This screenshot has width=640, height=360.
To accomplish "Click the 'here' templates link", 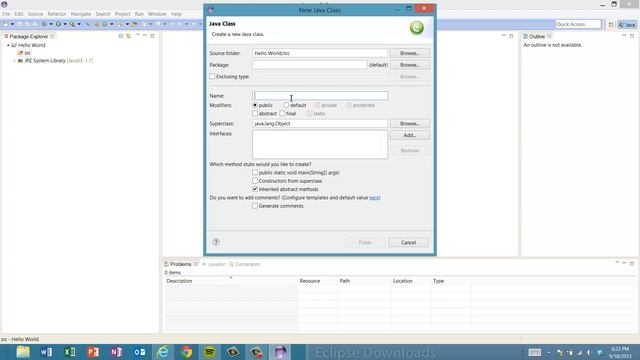I will click(x=375, y=198).
